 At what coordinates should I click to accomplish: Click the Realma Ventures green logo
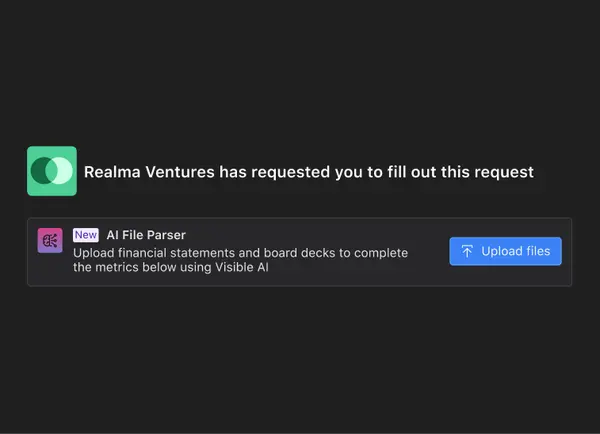(52, 171)
